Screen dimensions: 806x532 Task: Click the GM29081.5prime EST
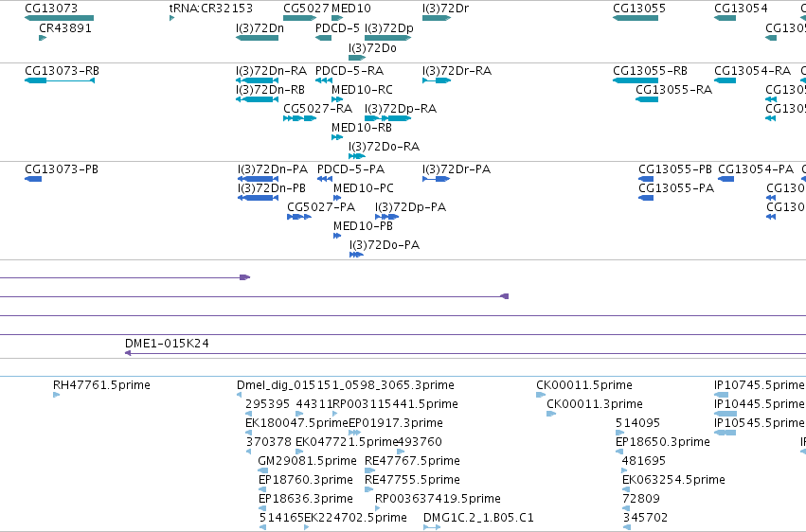click(x=262, y=471)
